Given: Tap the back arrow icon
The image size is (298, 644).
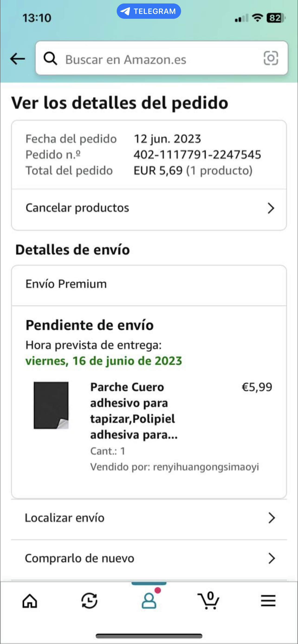Looking at the screenshot, I should (x=17, y=59).
